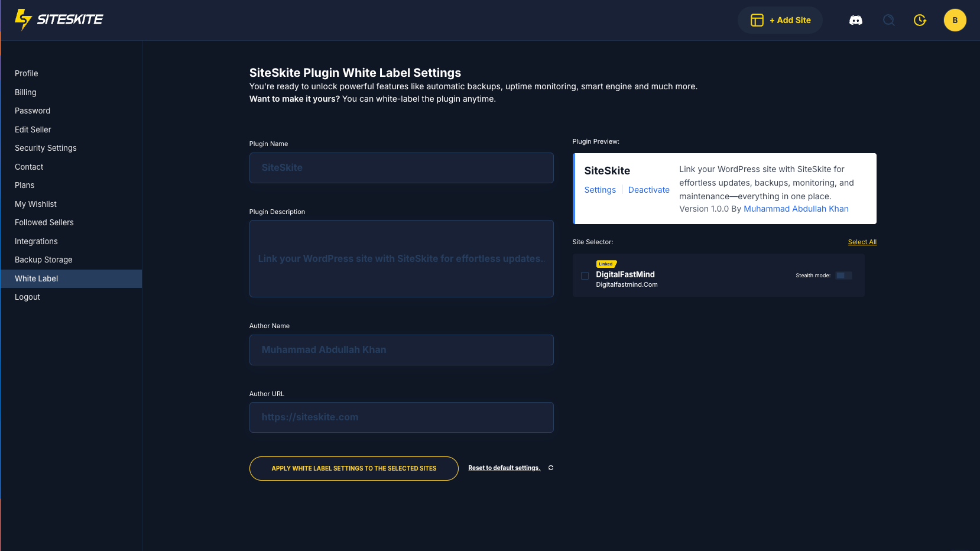The width and height of the screenshot is (980, 551).
Task: Click the search magnifier icon
Action: point(888,20)
